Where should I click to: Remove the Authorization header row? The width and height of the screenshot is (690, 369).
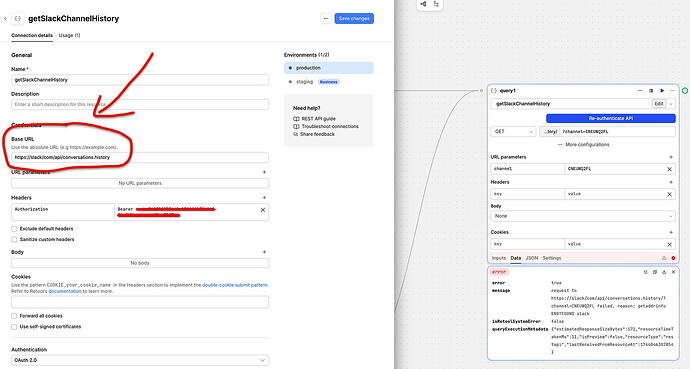(x=263, y=210)
